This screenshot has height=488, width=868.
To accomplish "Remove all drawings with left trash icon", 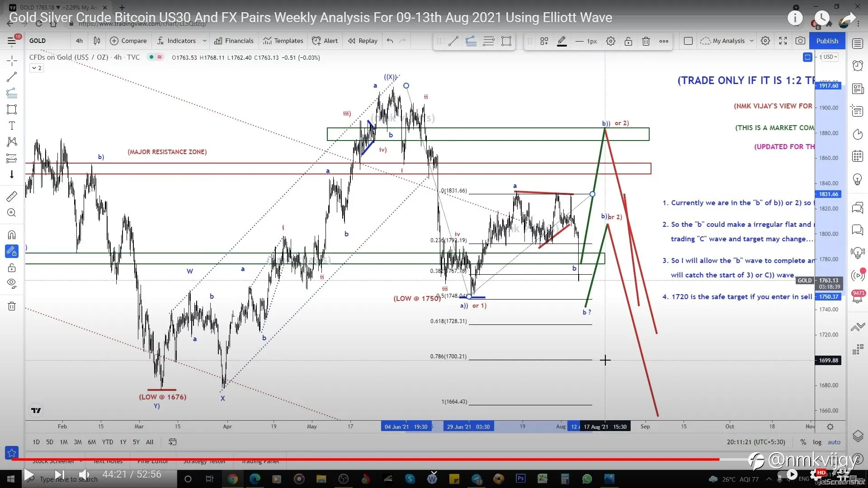I will coord(12,306).
